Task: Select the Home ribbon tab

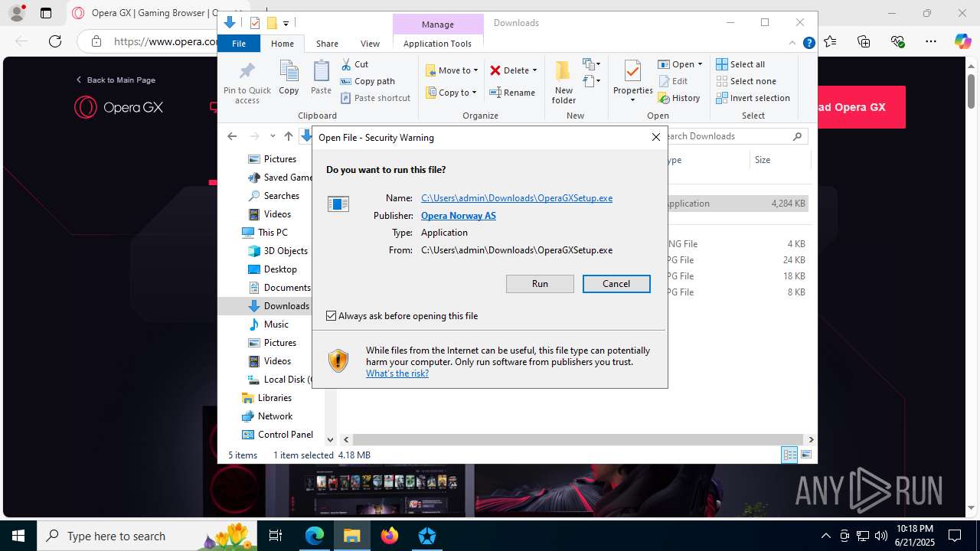Action: [x=283, y=44]
